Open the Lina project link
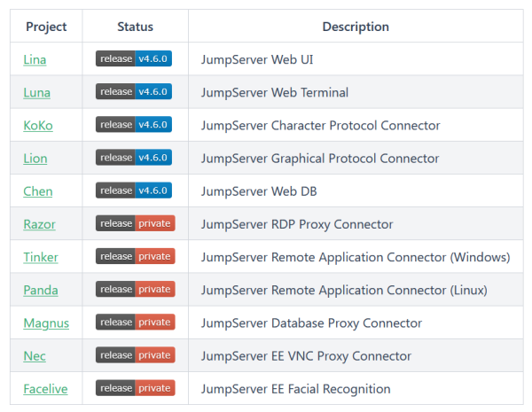Image resolution: width=532 pixels, height=412 pixels. coord(35,59)
